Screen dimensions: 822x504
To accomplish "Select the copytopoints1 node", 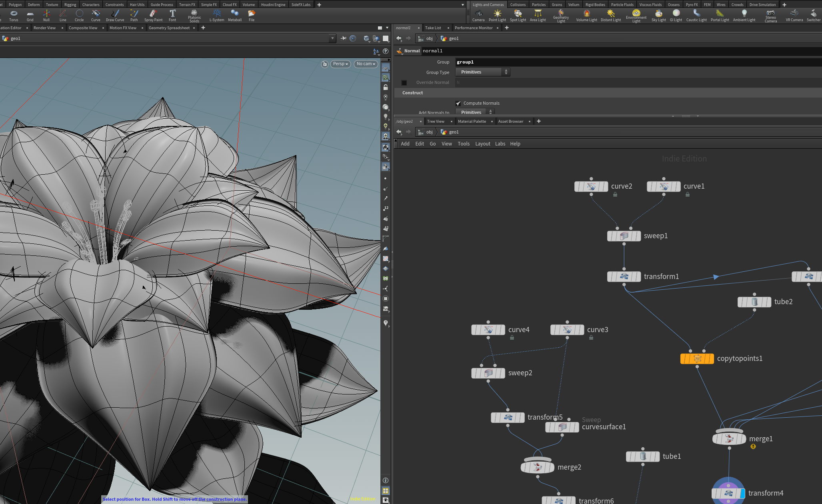I will click(697, 359).
